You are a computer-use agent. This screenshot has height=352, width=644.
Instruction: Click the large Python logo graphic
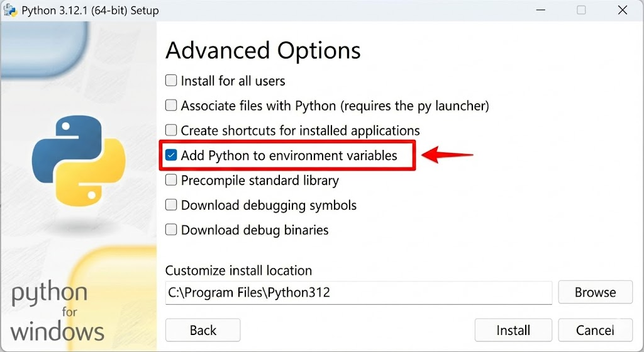70,160
